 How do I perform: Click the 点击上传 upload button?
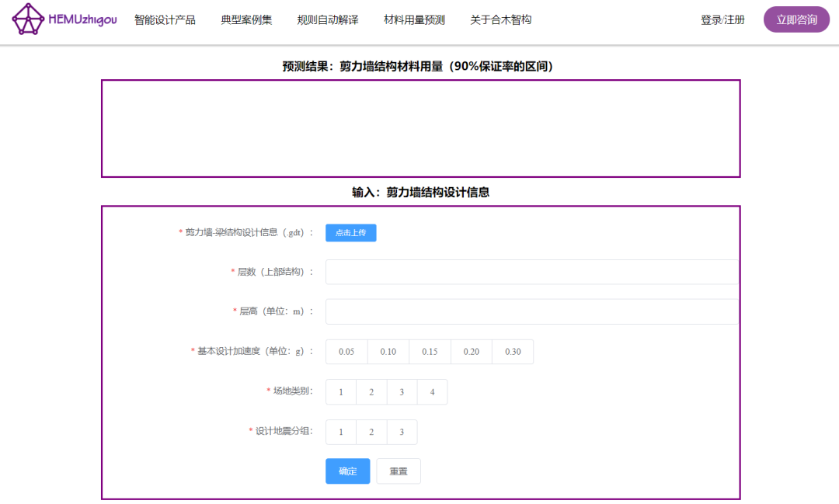coord(350,233)
